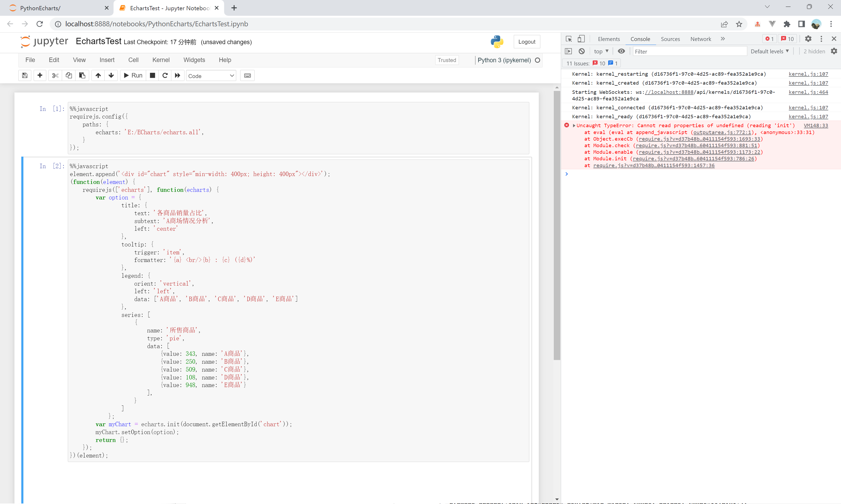Toggle the console sidebar panel

tap(568, 51)
